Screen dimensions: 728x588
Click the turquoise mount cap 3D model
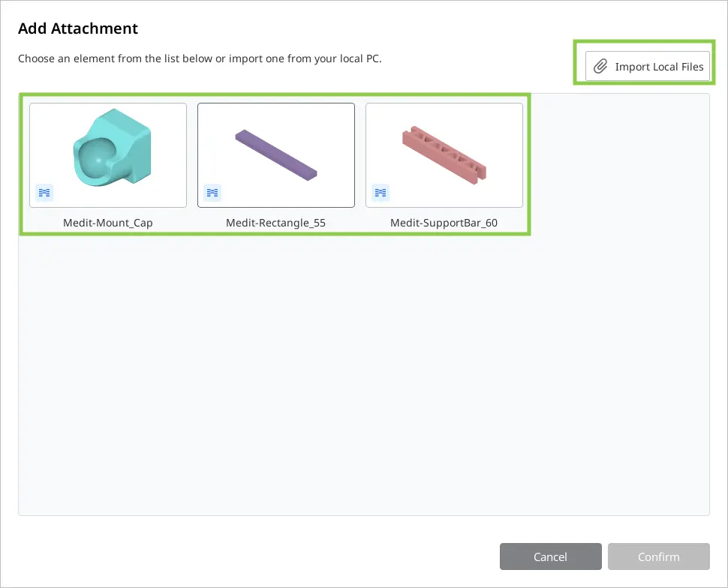pyautogui.click(x=112, y=148)
